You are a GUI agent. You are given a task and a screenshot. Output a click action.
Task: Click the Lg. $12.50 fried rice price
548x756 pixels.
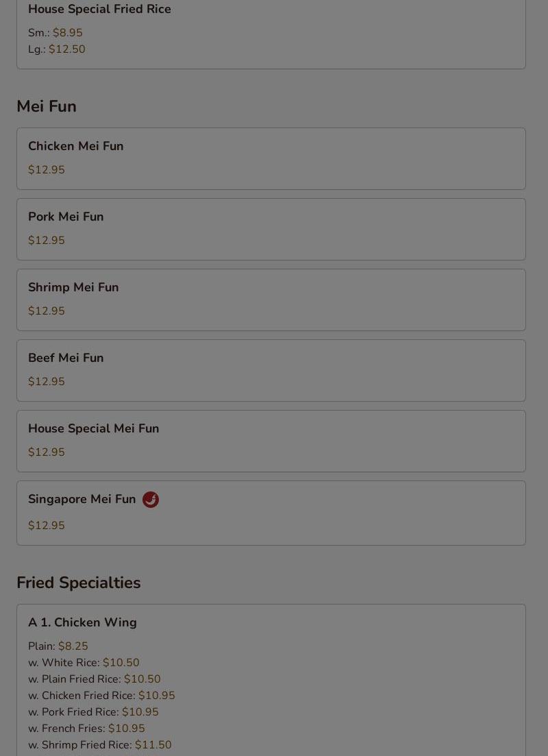pos(57,49)
